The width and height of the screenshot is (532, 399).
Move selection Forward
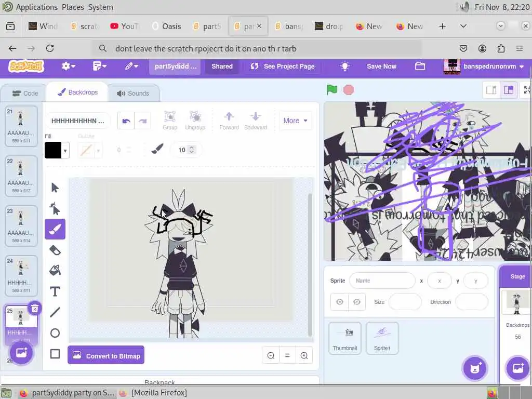(x=229, y=121)
